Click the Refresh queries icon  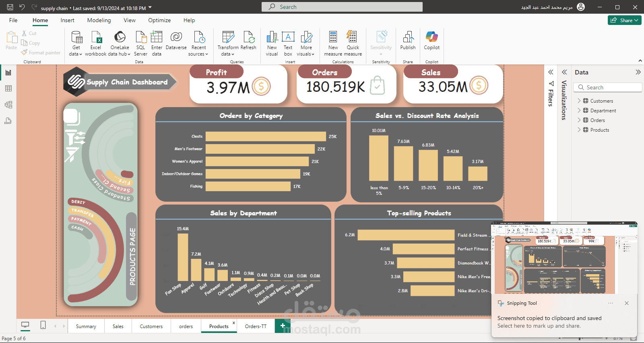pyautogui.click(x=249, y=37)
